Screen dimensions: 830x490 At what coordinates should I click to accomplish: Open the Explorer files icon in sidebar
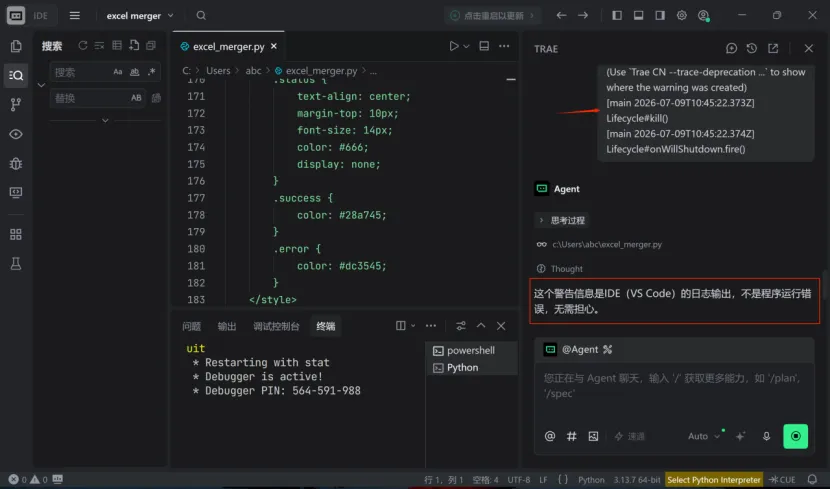[16, 46]
